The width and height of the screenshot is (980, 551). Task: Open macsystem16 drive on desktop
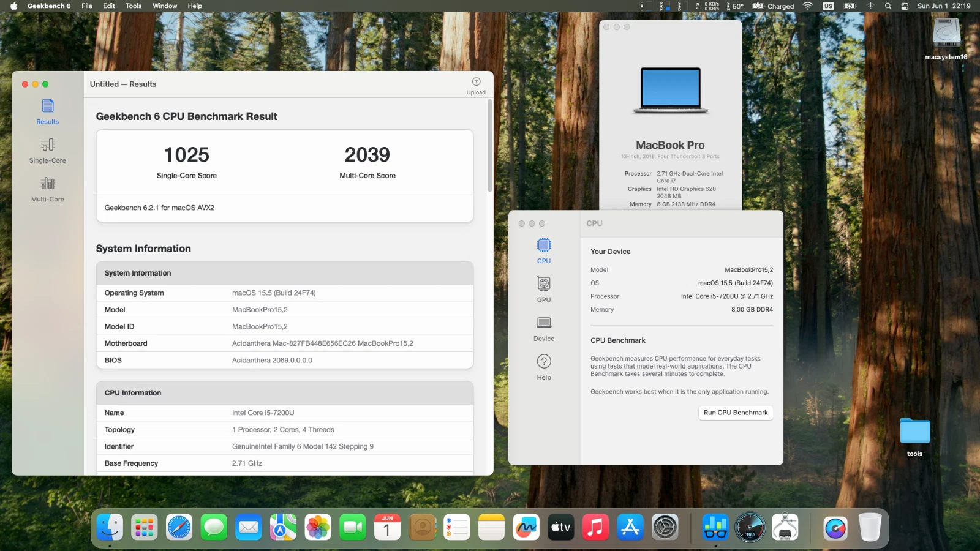click(946, 38)
